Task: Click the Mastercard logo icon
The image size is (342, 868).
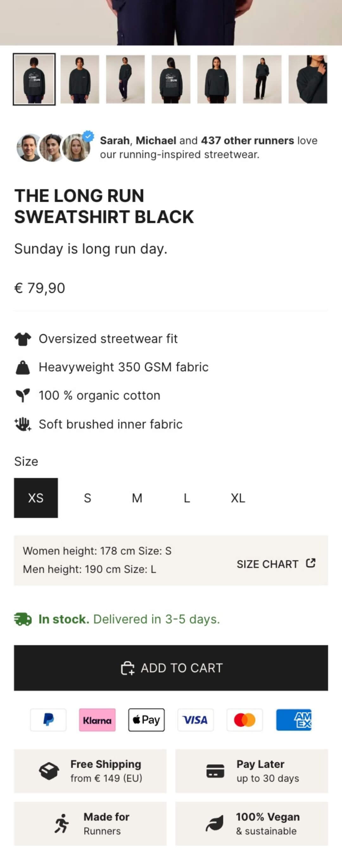Action: coord(244,720)
